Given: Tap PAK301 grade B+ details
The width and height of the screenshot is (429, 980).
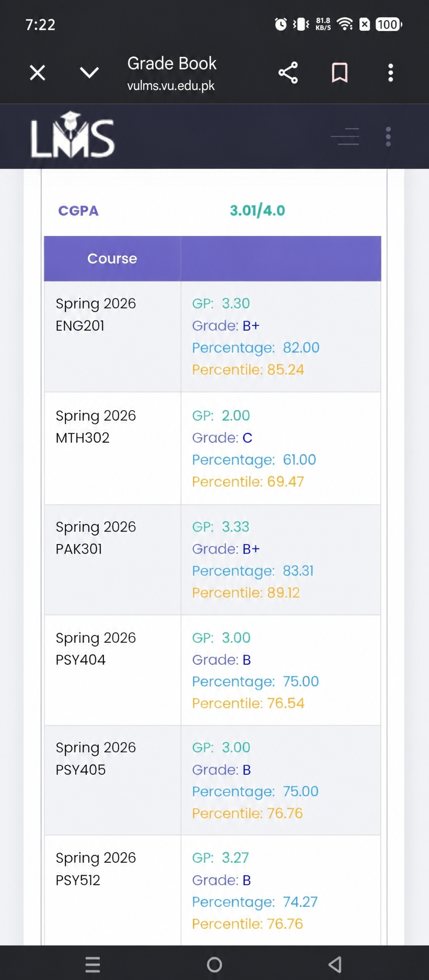Looking at the screenshot, I should [x=226, y=549].
